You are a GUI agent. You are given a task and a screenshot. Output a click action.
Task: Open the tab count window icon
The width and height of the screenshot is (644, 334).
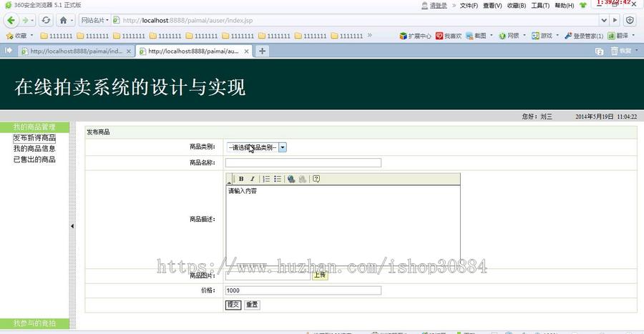pos(599,51)
